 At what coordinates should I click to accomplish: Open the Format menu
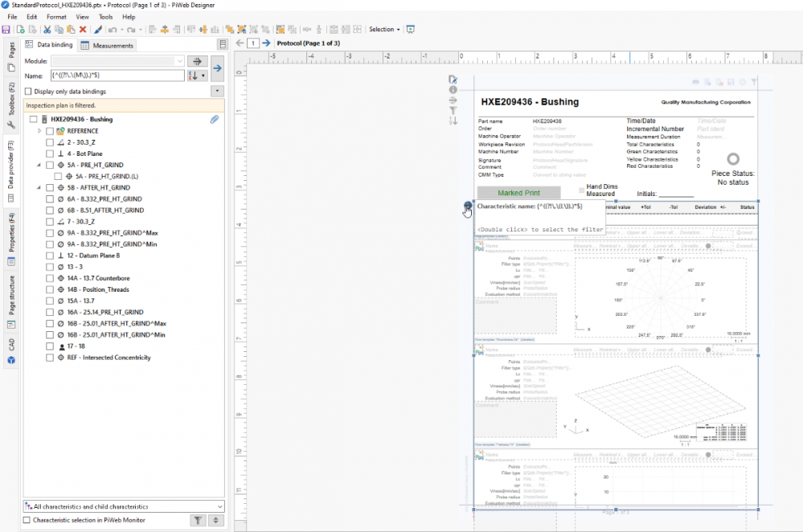coord(56,17)
